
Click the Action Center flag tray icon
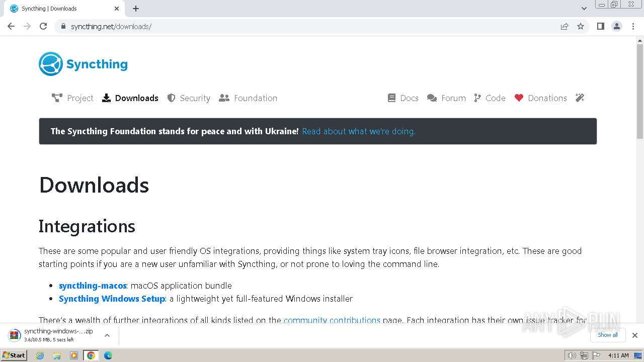[596, 355]
